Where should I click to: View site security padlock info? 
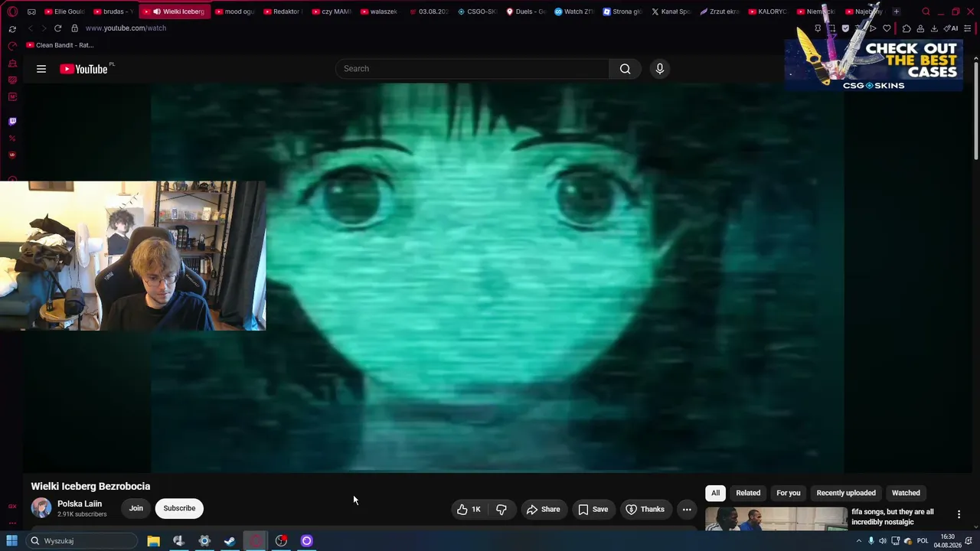(x=74, y=28)
